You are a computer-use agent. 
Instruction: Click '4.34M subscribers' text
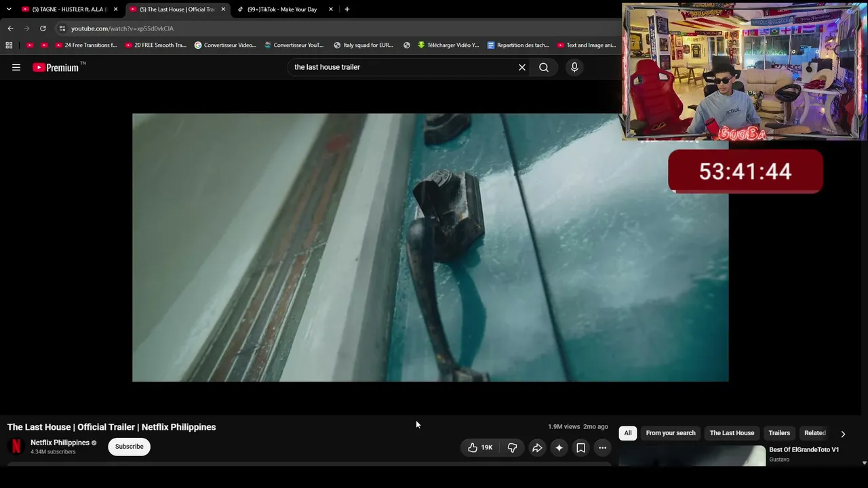coord(53,452)
